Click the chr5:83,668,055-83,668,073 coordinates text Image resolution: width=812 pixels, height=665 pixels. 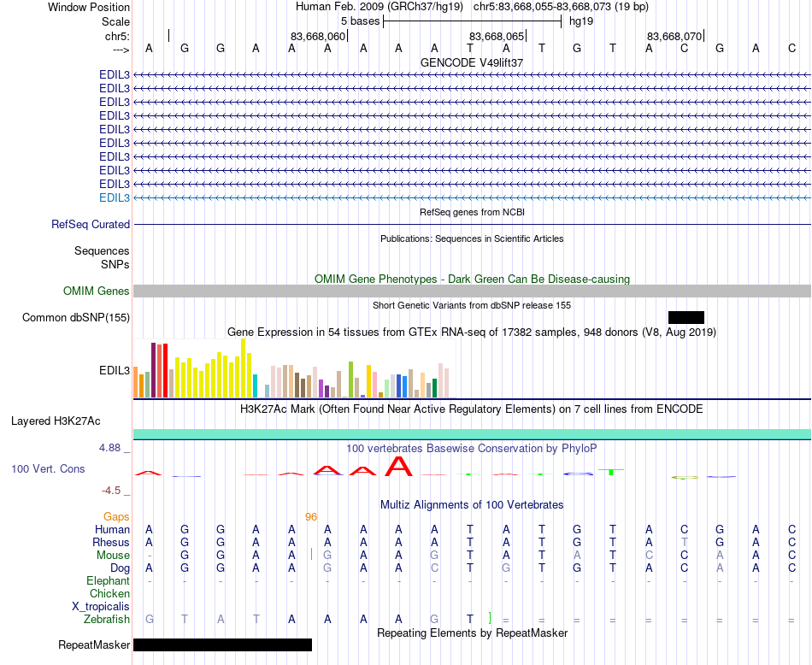tap(561, 7)
